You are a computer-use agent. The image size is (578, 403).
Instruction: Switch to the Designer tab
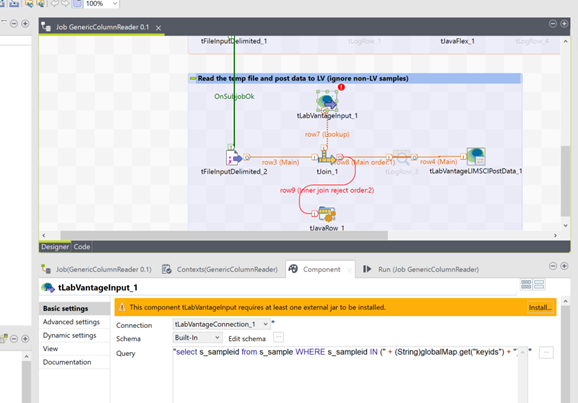pos(55,247)
